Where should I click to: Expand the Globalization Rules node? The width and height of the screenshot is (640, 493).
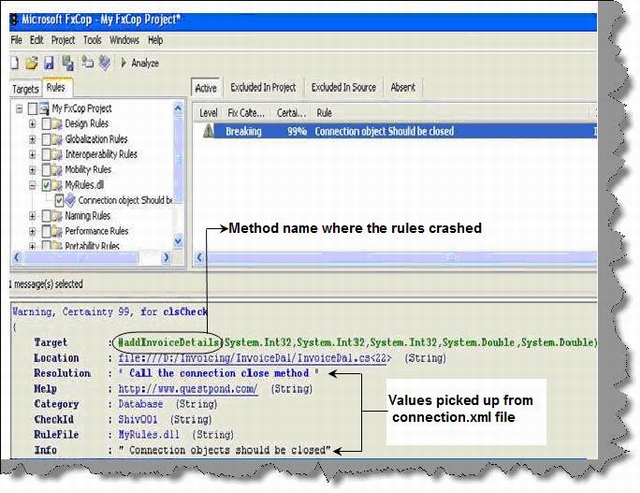point(32,139)
